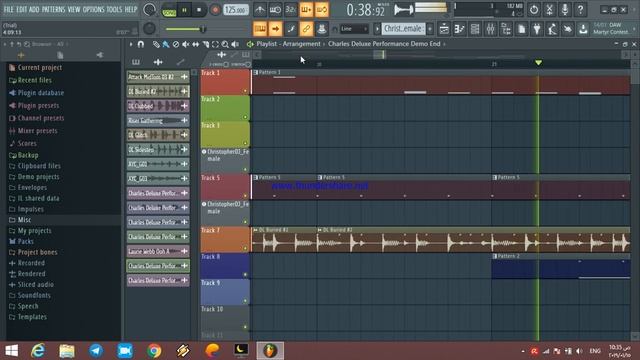The height and width of the screenshot is (360, 640).
Task: Select the playlist Draw pencil tool
Action: coord(156,44)
